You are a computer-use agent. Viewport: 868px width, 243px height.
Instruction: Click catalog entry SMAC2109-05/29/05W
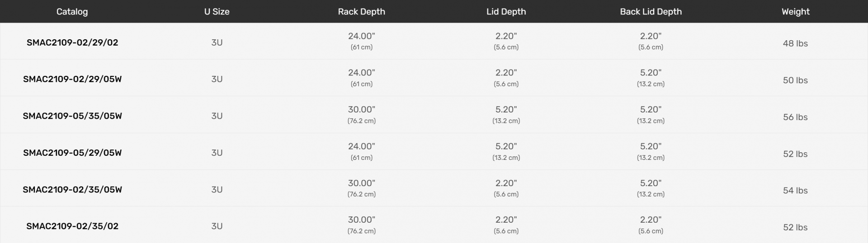(72, 153)
